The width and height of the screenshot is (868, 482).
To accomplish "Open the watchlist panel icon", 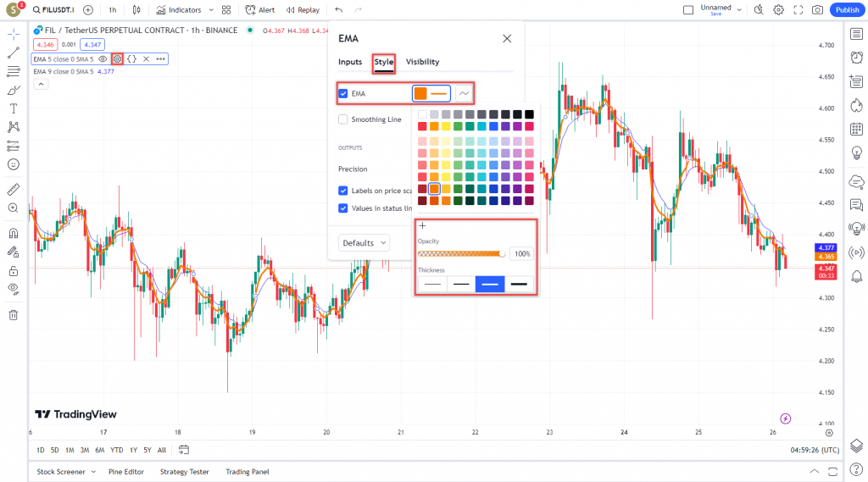I will pyautogui.click(x=856, y=35).
